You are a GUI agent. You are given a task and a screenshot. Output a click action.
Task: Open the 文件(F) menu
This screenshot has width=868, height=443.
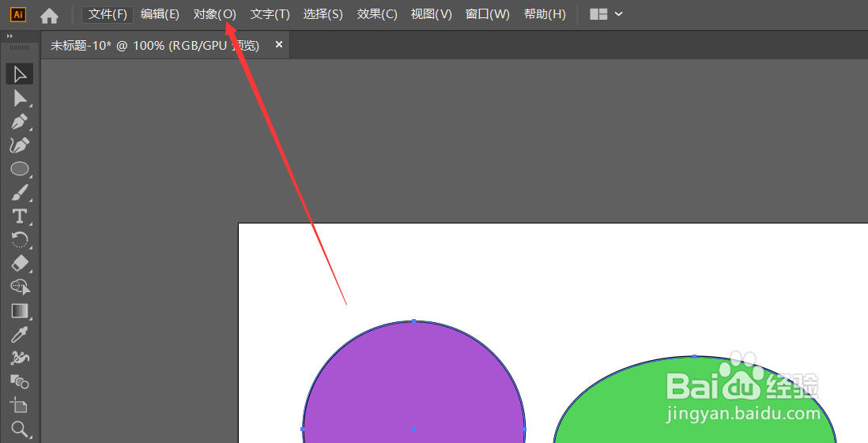click(108, 14)
